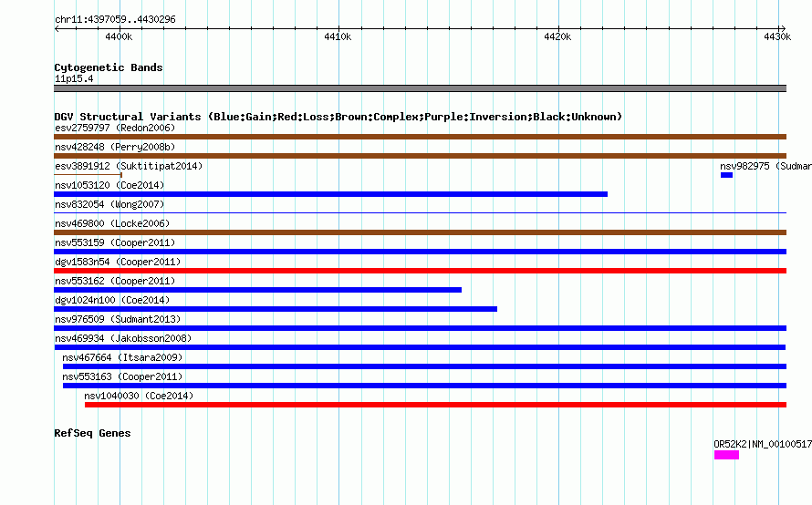812x505 pixels.
Task: Open the nsv553162 (Cooper2011) label
Action: click(x=115, y=281)
